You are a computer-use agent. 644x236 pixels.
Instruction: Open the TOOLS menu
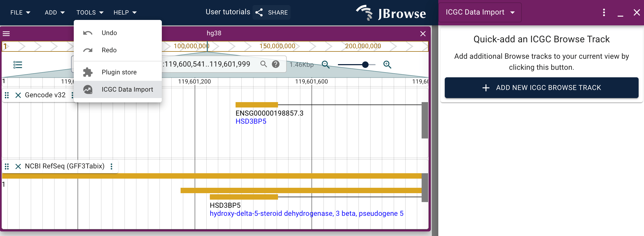90,12
